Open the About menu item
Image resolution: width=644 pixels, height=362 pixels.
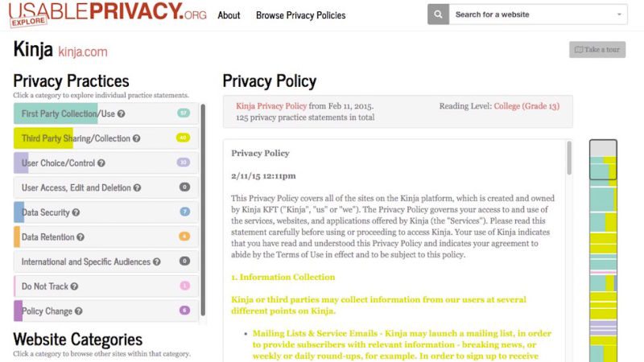229,15
